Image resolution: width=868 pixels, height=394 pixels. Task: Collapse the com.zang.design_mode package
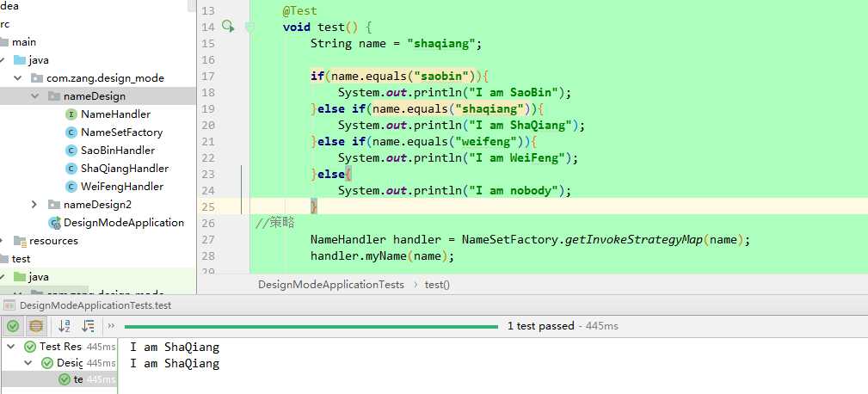pyautogui.click(x=18, y=78)
